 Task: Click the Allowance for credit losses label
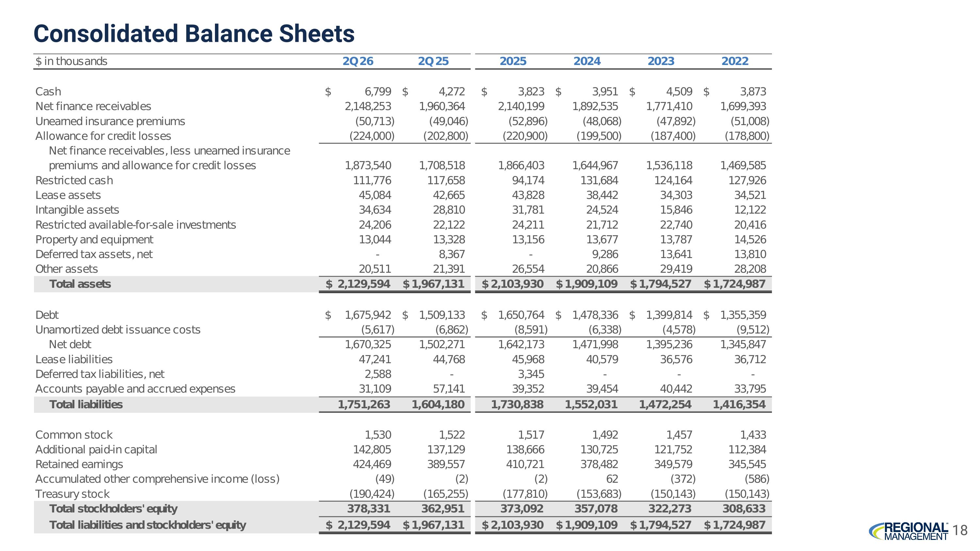[x=103, y=136]
